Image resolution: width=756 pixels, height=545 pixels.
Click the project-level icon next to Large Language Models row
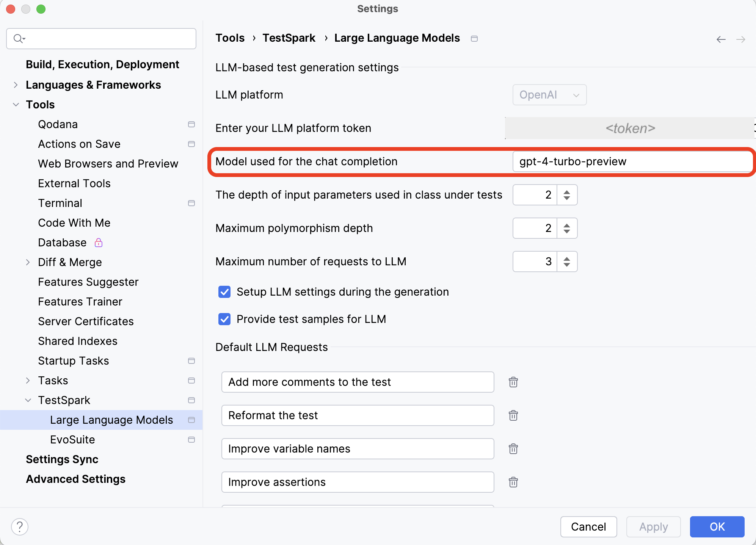tap(191, 420)
